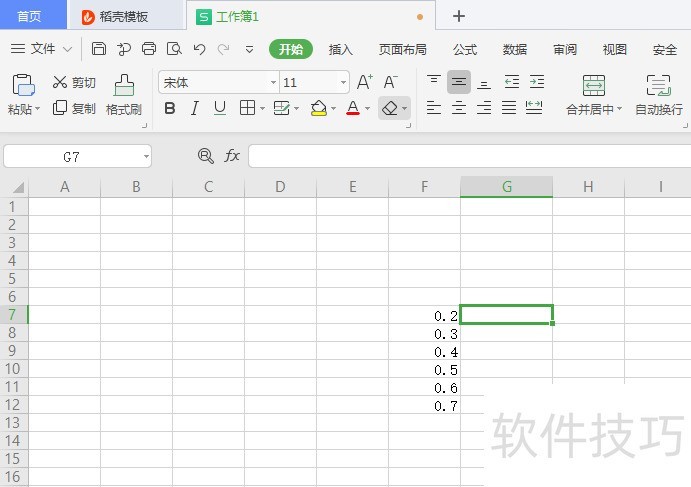Image resolution: width=691 pixels, height=487 pixels.
Task: Open Name Box dropdown arrow
Action: [x=146, y=156]
